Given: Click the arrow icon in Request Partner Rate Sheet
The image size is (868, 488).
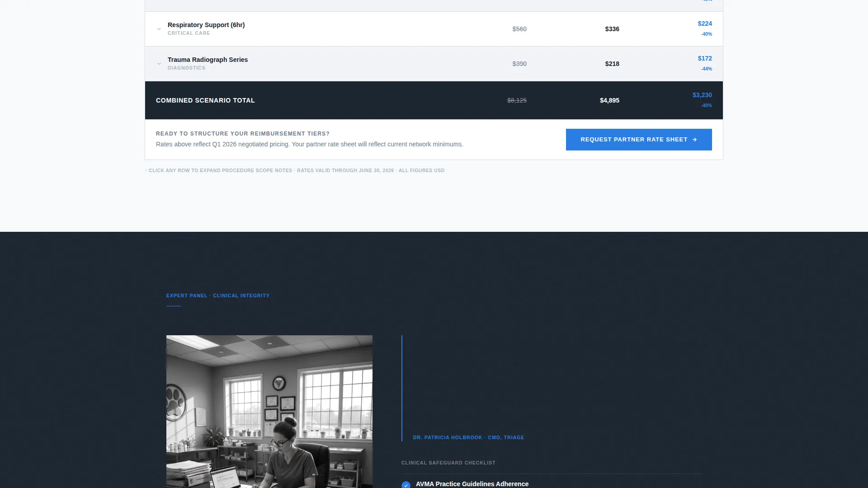Looking at the screenshot, I should (695, 140).
